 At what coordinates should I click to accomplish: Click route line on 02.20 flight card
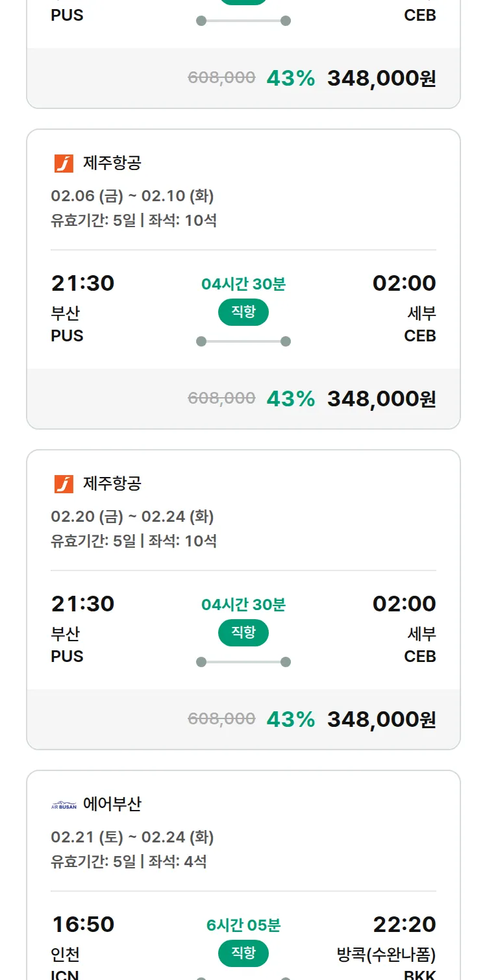243,662
